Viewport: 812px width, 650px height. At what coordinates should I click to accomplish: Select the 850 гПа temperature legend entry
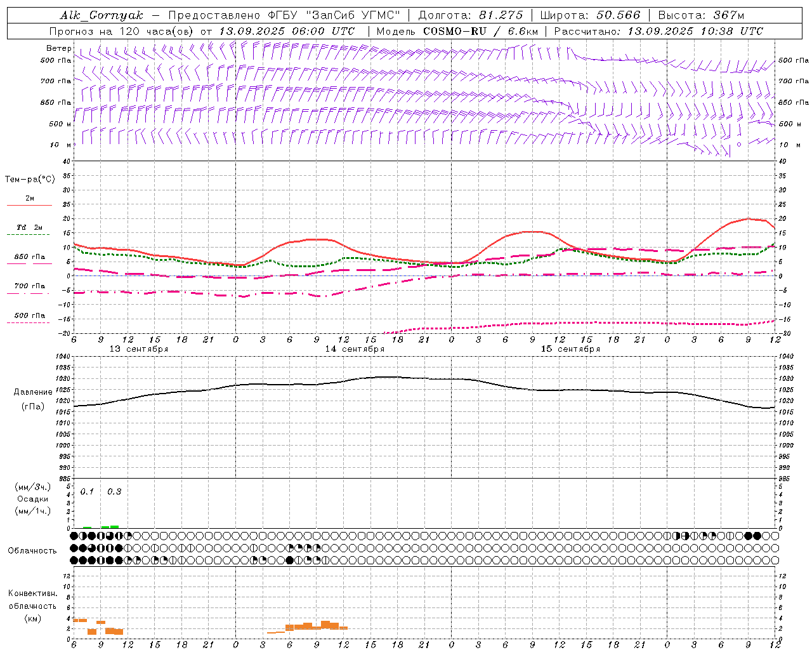click(x=29, y=257)
